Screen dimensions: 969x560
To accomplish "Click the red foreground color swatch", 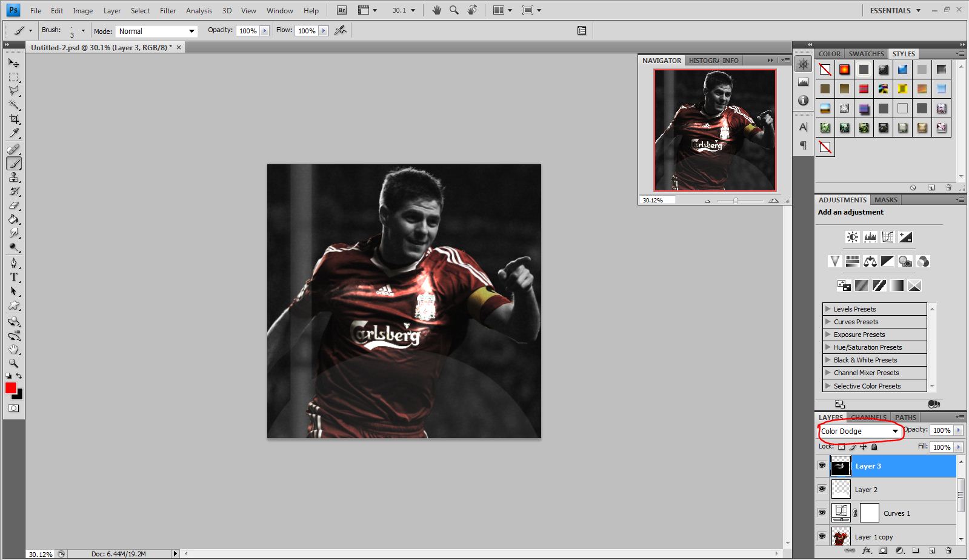I will click(11, 388).
